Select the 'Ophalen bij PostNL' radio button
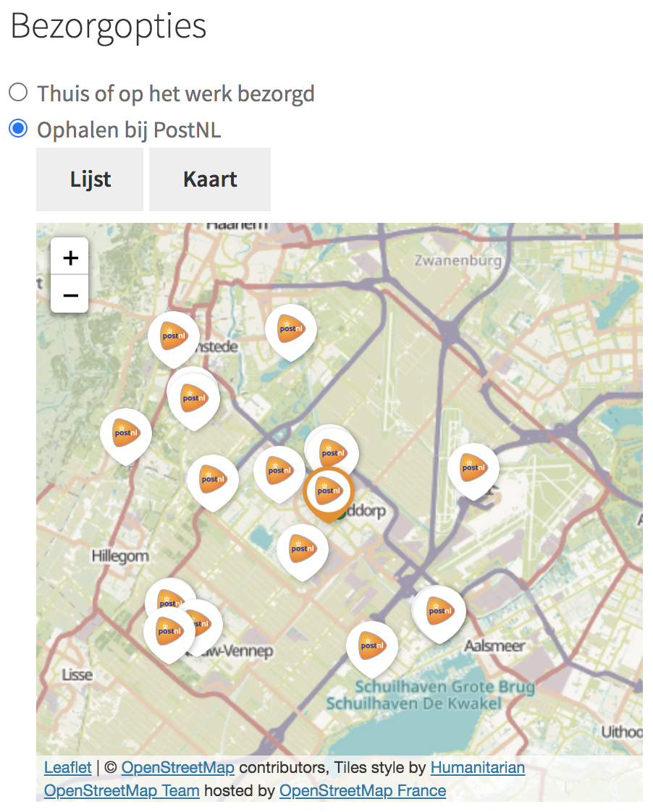This screenshot has width=653, height=812. (18, 129)
